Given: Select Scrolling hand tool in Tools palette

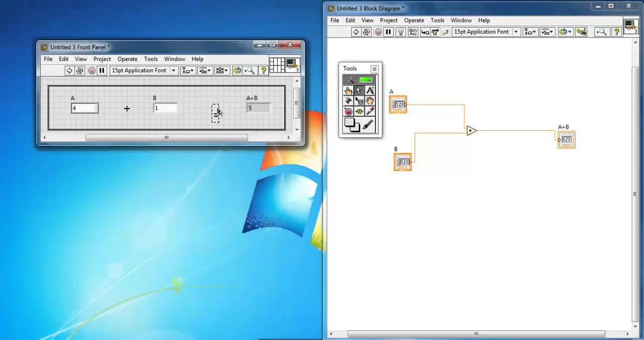Looking at the screenshot, I should [370, 101].
